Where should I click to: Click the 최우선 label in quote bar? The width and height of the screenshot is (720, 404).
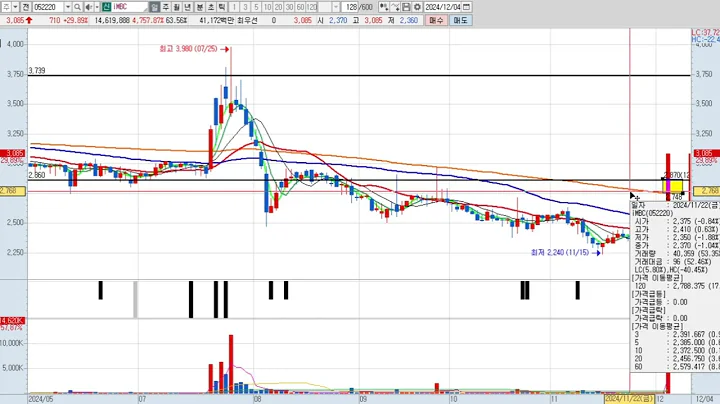(248, 20)
